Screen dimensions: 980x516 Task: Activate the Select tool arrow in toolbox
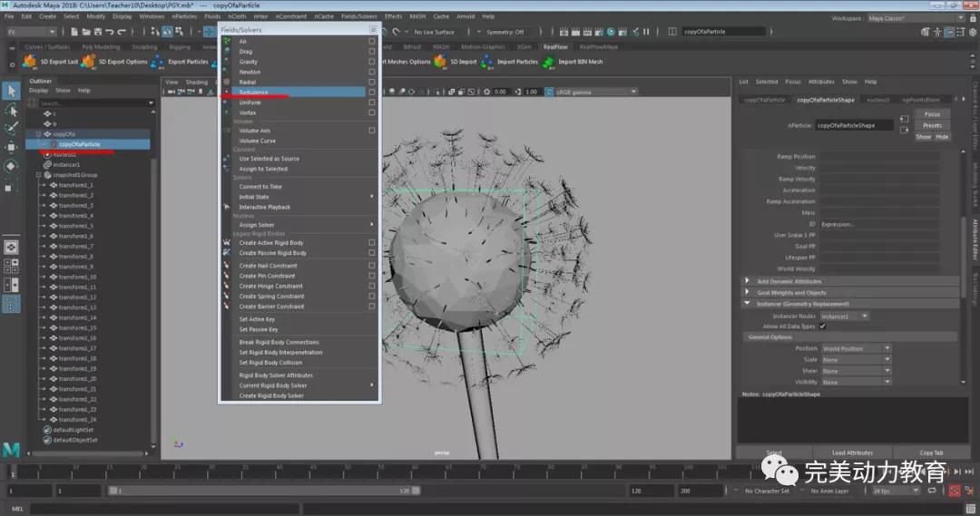pos(11,91)
